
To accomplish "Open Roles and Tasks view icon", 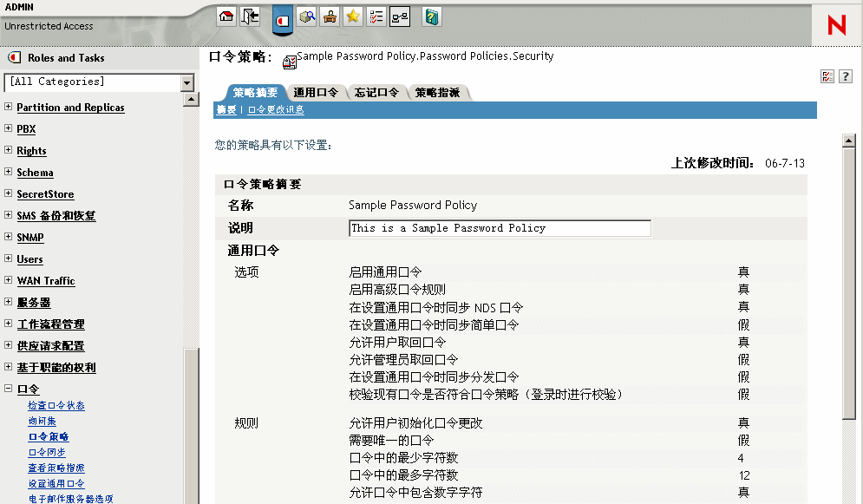I will point(283,21).
